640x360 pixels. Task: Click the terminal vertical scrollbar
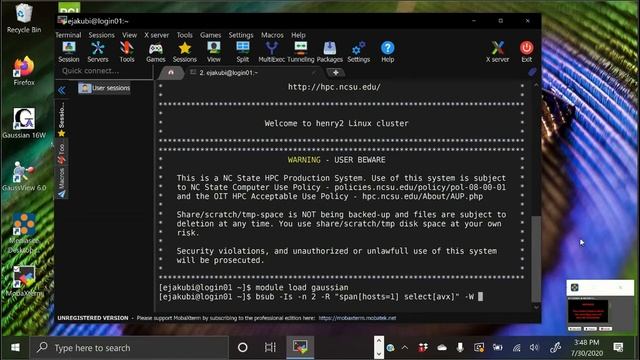click(x=536, y=259)
